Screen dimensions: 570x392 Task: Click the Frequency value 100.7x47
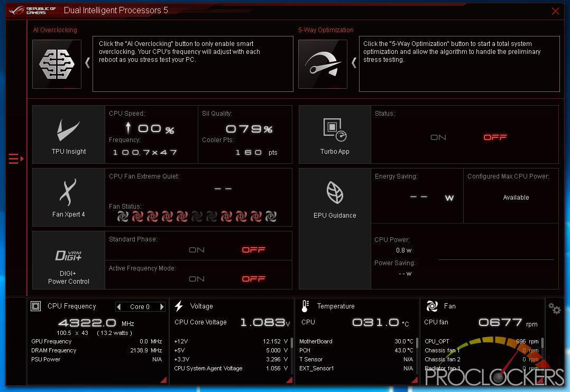pos(145,153)
